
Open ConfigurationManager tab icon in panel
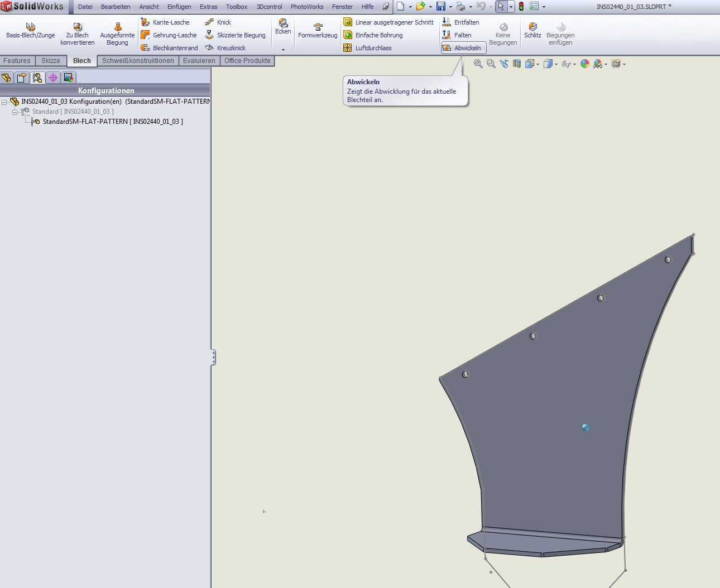(37, 78)
